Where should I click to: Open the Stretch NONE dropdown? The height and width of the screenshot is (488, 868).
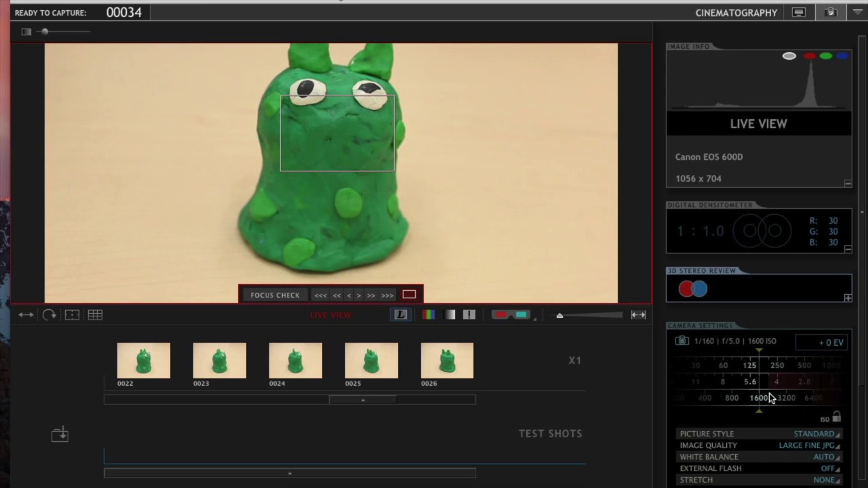pyautogui.click(x=827, y=480)
